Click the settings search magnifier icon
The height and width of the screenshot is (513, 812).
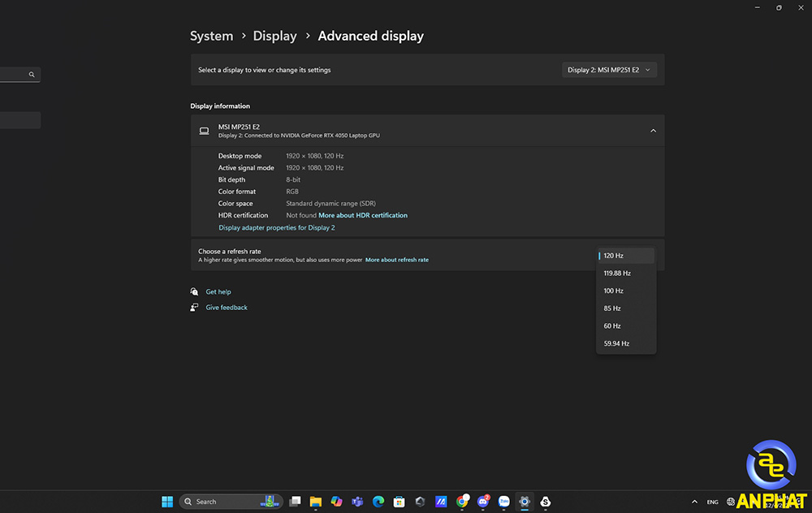coord(32,75)
